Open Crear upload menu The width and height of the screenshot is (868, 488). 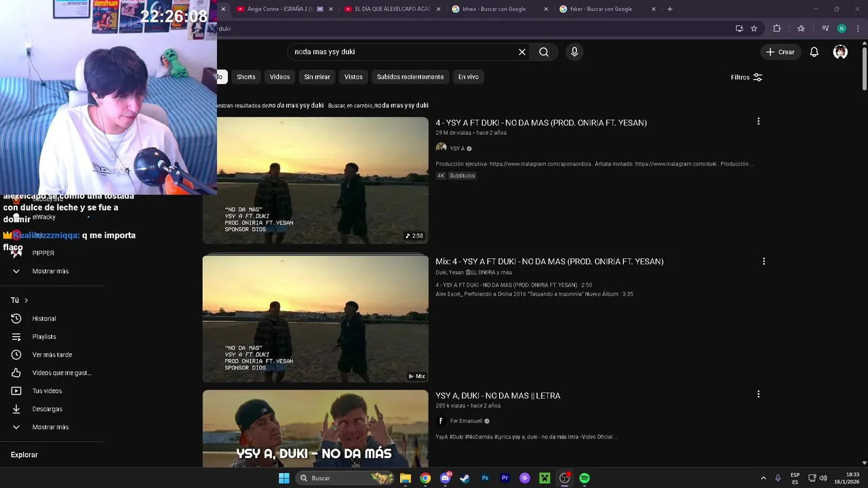coord(780,52)
